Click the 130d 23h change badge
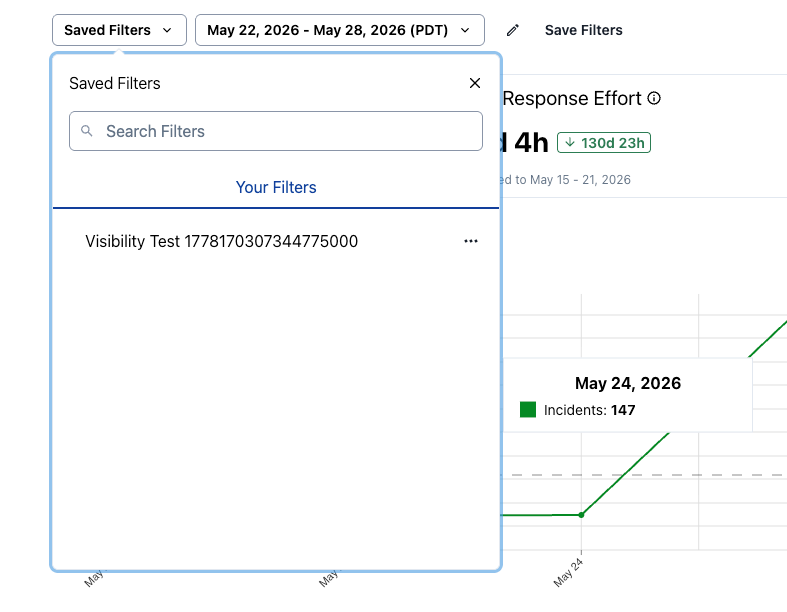This screenshot has width=787, height=612. point(604,143)
